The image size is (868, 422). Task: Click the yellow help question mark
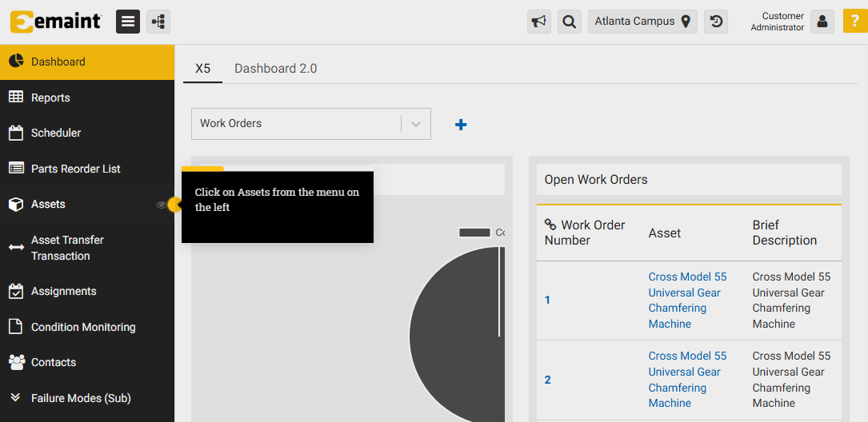click(x=854, y=22)
